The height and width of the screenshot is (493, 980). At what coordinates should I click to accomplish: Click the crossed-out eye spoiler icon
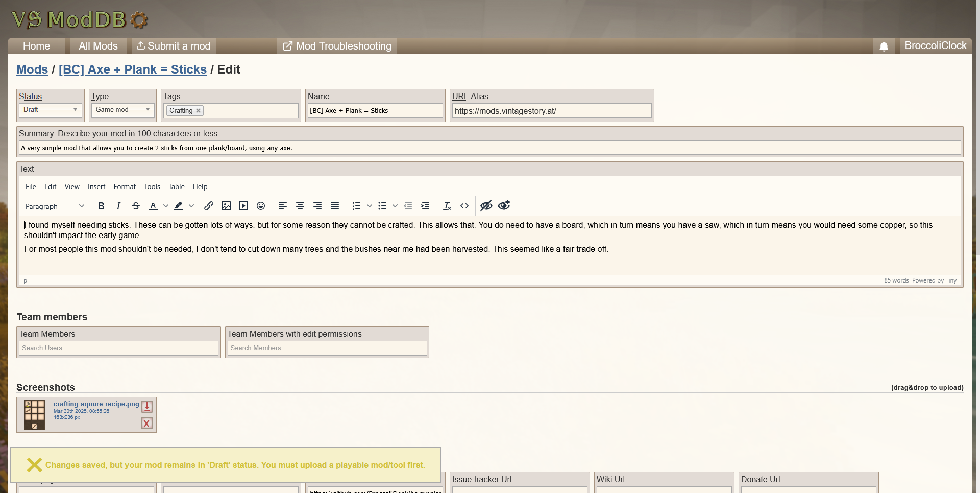coord(486,206)
